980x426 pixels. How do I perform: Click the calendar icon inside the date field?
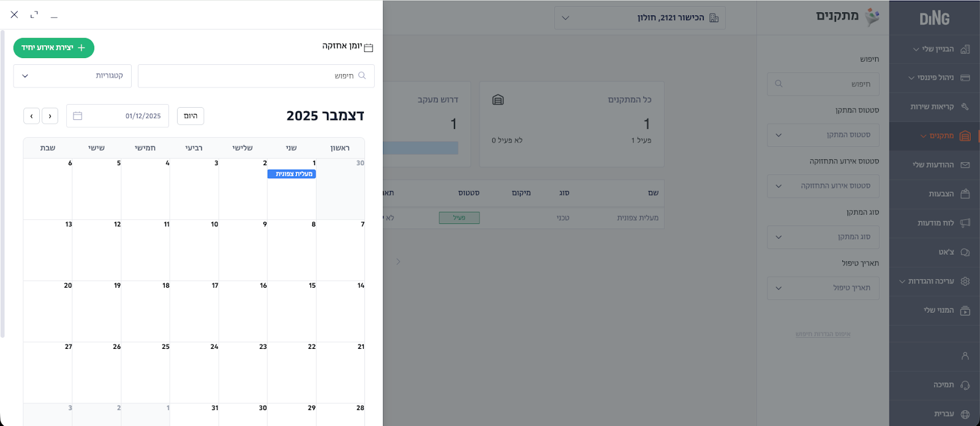tap(78, 116)
